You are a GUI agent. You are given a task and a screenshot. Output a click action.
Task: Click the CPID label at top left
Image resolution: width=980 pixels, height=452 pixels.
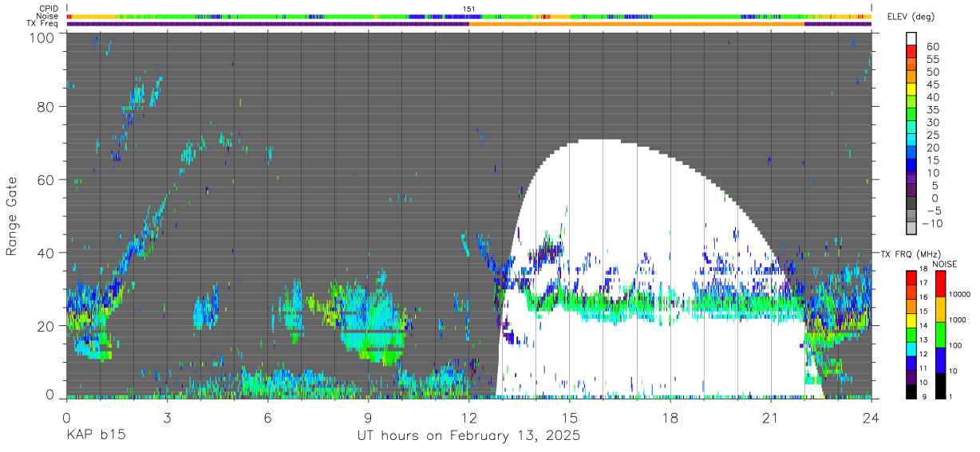pyautogui.click(x=49, y=9)
